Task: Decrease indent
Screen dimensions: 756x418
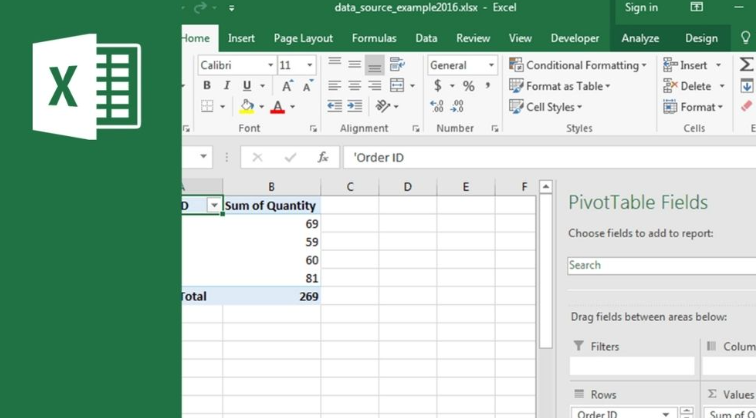Action: 335,106
